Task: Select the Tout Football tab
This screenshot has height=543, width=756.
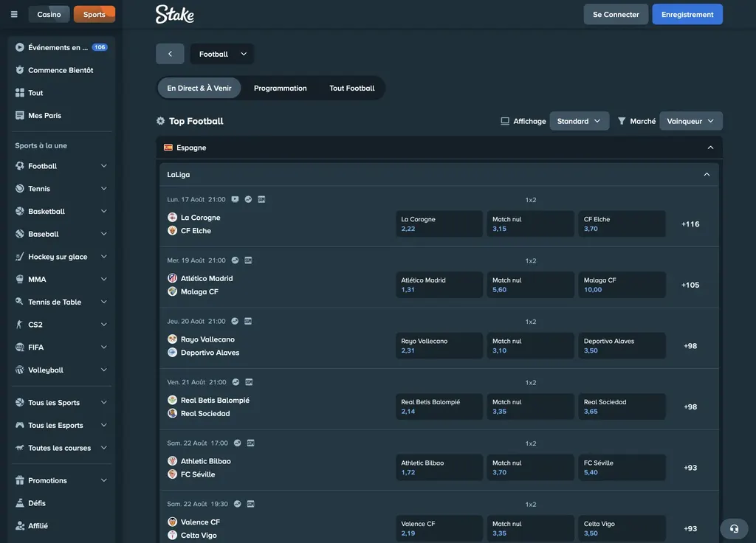Action: coord(351,89)
